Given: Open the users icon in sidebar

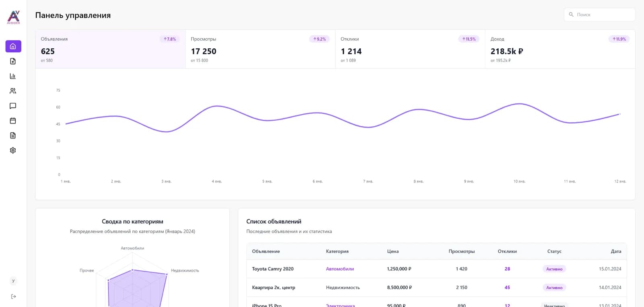Looking at the screenshot, I should click(13, 91).
